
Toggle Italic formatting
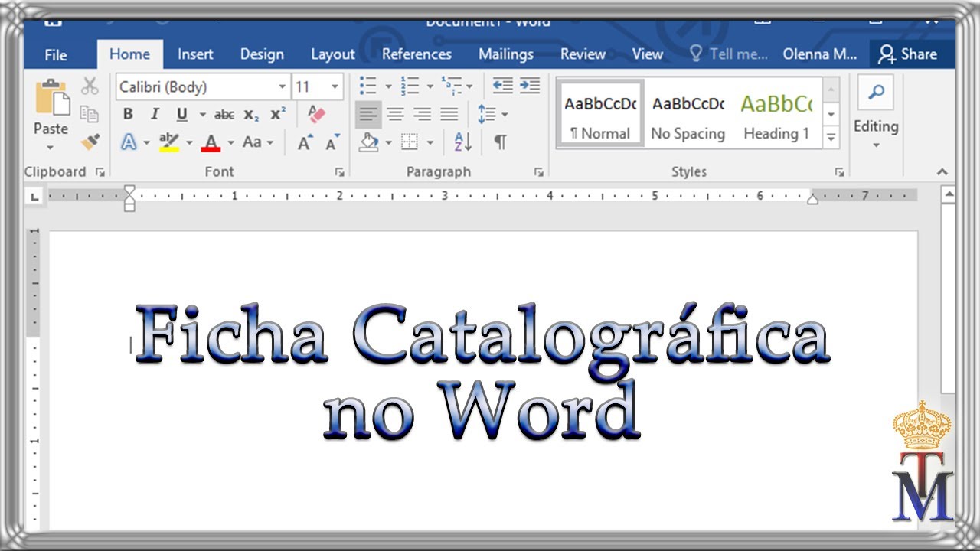pyautogui.click(x=155, y=114)
